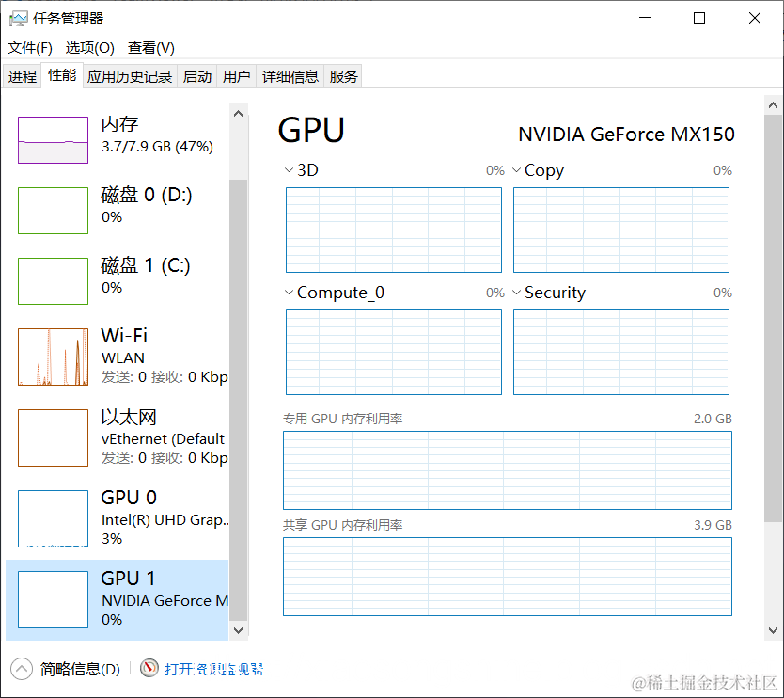Select the 以太网 vEthernet graph thumbnail
The height and width of the screenshot is (698, 784).
(53, 437)
